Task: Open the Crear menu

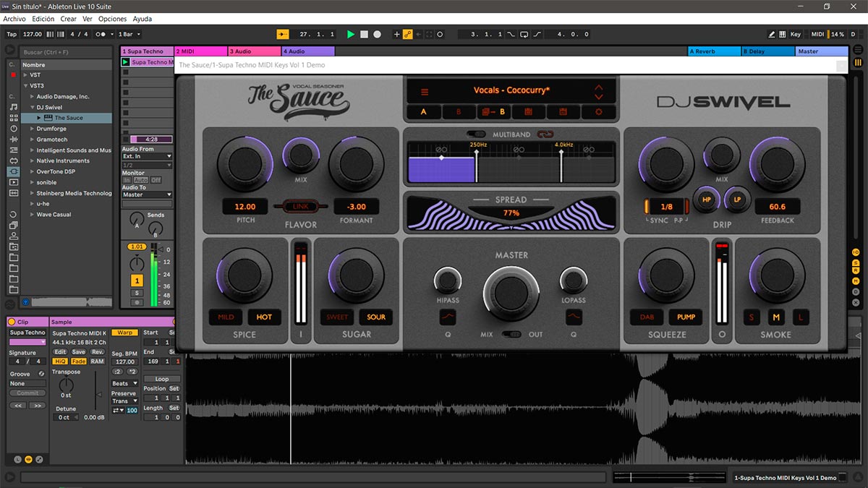Action: pos(68,19)
